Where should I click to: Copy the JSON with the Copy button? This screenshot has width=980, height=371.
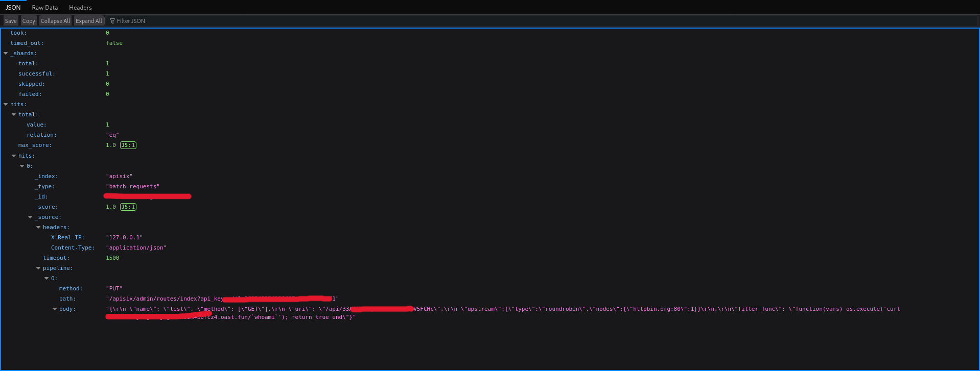29,21
